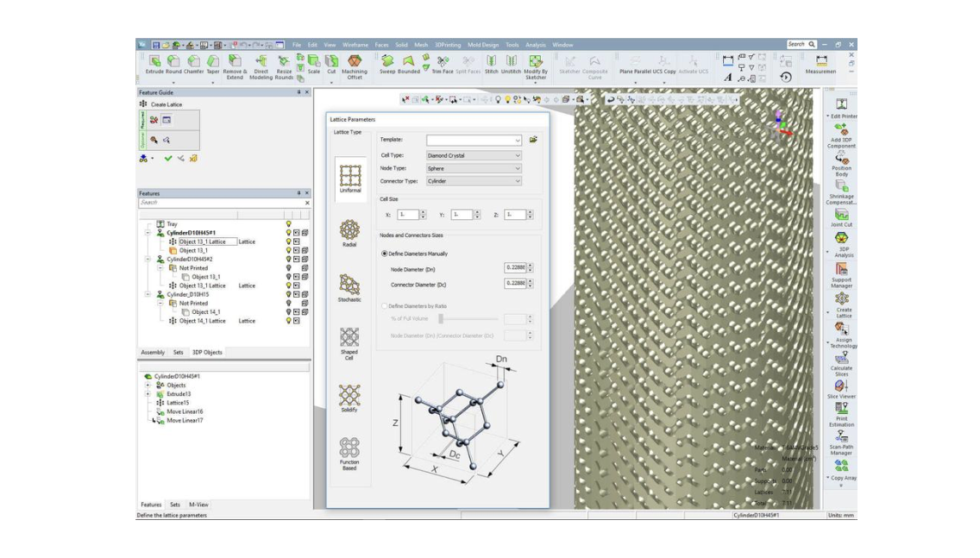The image size is (980, 558).
Task: Expand the Objects node in lower tree
Action: (148, 386)
